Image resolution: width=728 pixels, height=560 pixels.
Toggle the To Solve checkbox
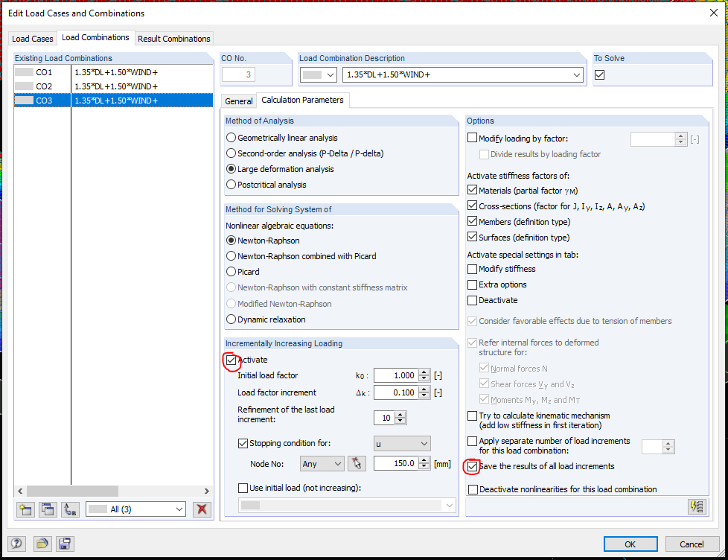point(599,74)
